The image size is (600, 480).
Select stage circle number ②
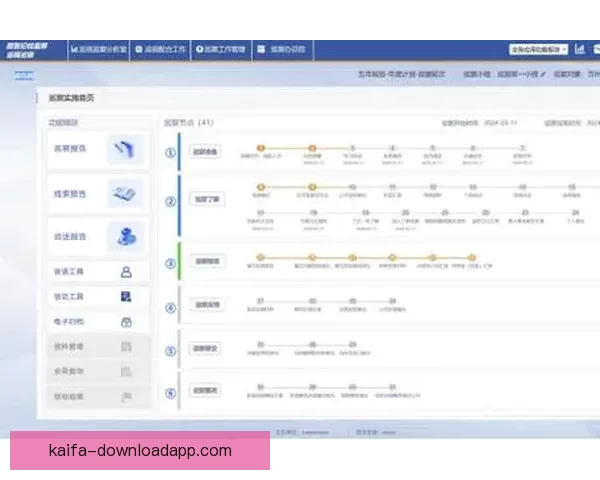tap(170, 201)
